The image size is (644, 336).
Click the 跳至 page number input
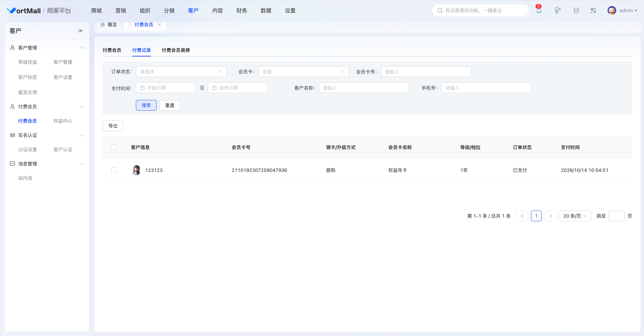616,216
